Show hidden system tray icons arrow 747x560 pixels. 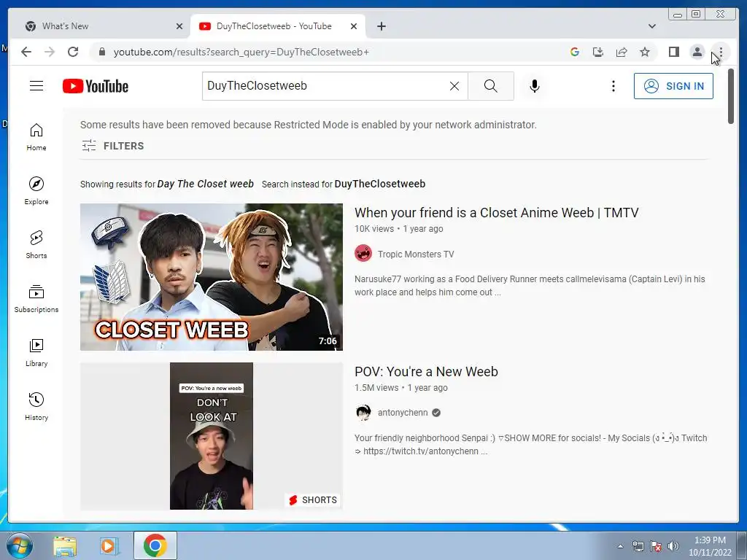[620, 546]
